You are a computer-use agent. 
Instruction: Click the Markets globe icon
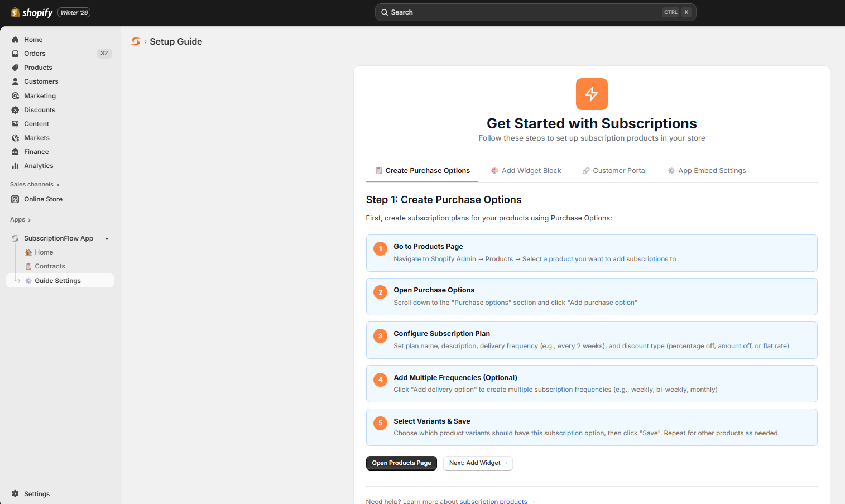[x=15, y=138]
